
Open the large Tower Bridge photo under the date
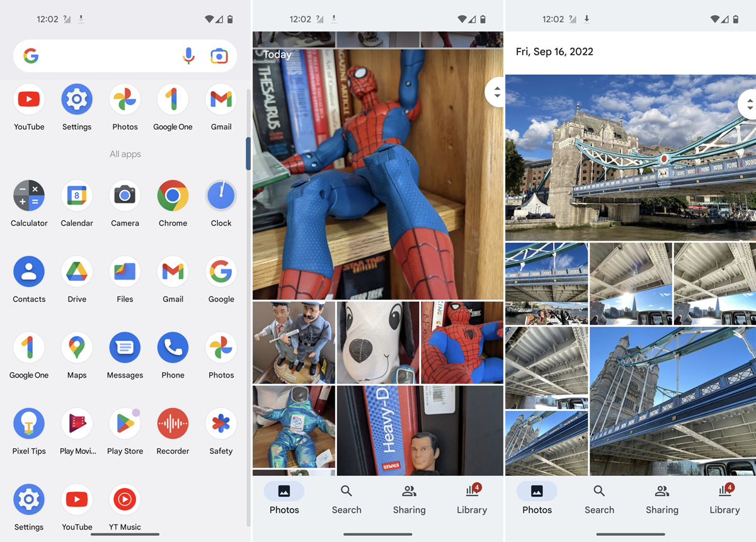click(x=621, y=157)
